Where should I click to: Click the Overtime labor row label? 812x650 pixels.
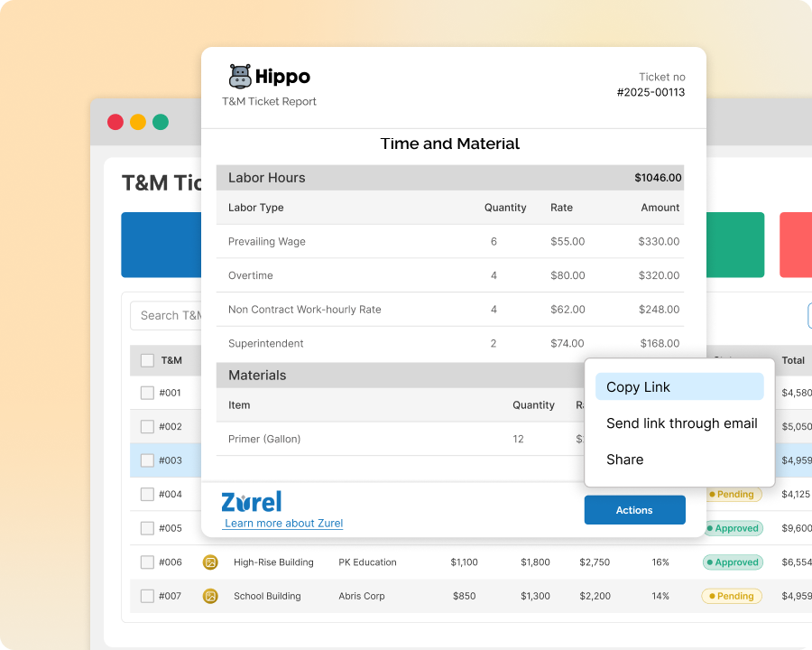click(251, 275)
